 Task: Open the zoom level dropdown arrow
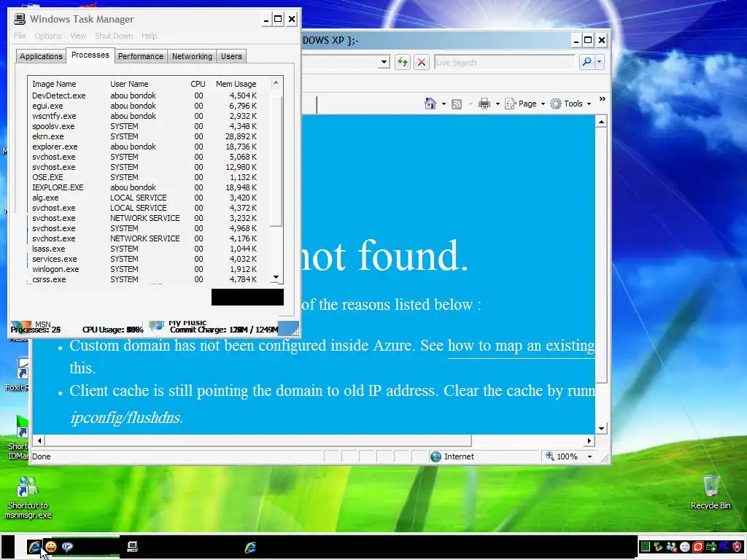pyautogui.click(x=589, y=456)
